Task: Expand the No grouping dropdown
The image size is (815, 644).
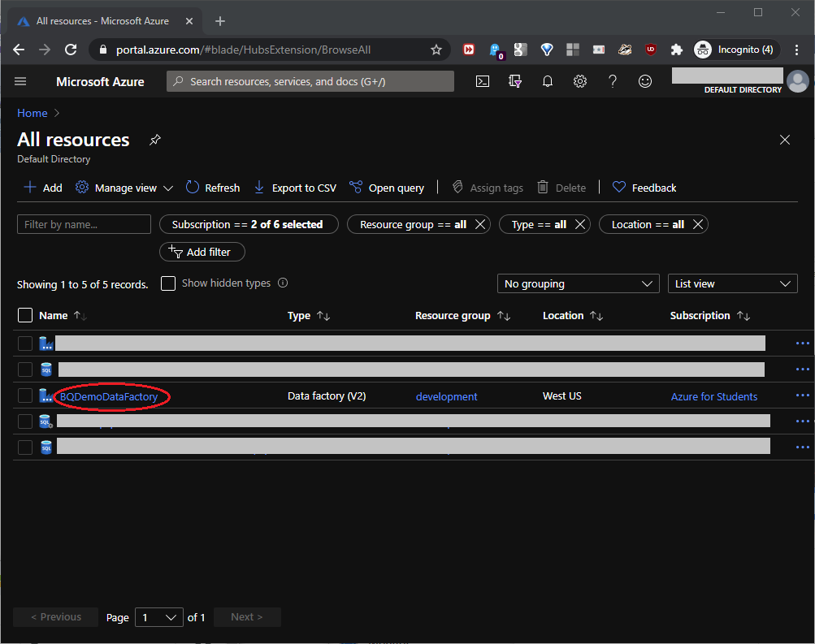Action: click(x=578, y=283)
